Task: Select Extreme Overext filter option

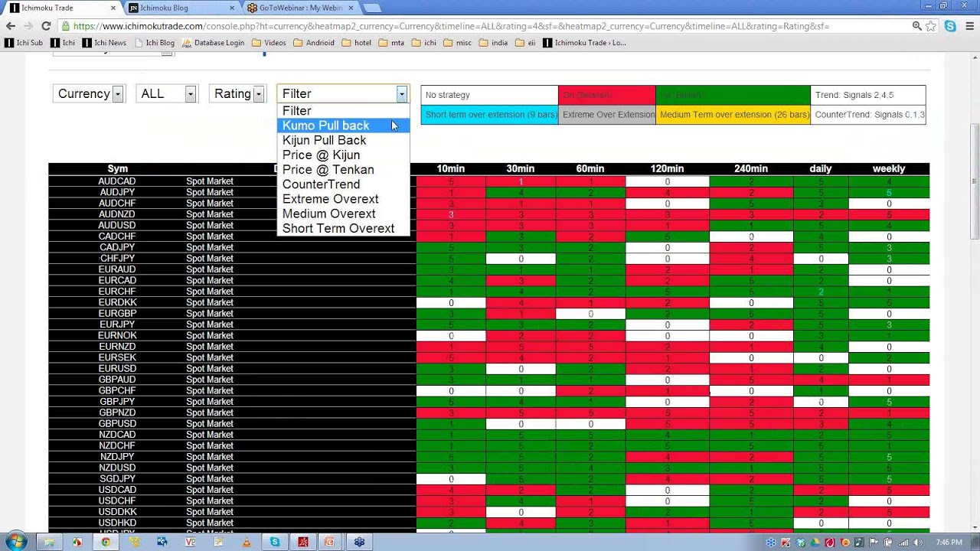Action: click(x=343, y=199)
